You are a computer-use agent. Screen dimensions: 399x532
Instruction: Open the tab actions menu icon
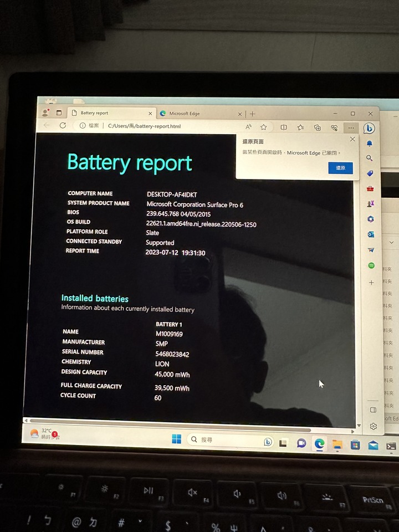click(x=59, y=112)
